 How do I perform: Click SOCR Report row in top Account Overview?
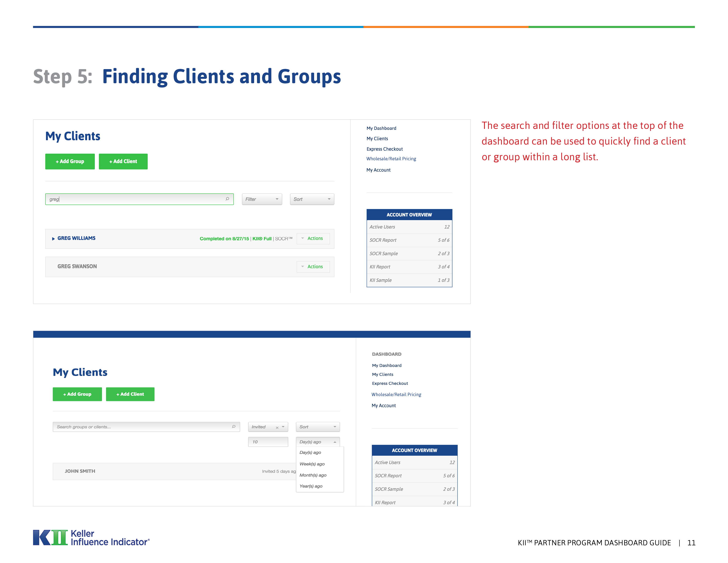pos(409,240)
